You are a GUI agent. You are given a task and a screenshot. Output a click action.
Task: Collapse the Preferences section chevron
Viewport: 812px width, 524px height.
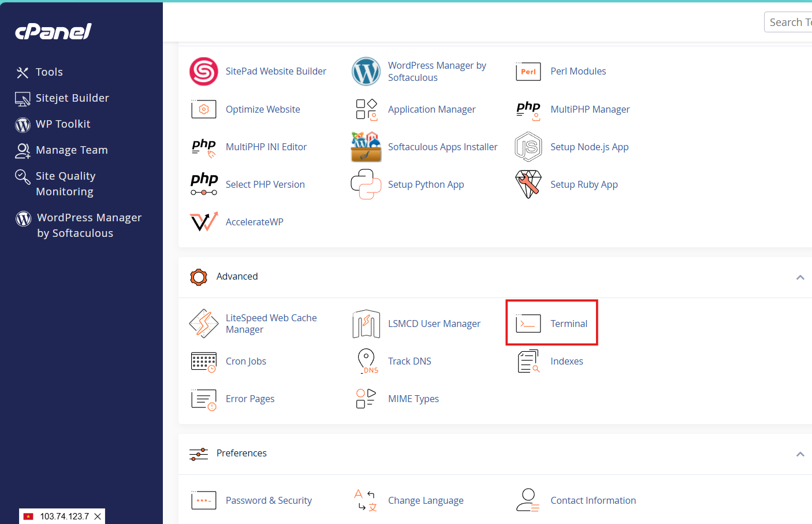pyautogui.click(x=800, y=454)
